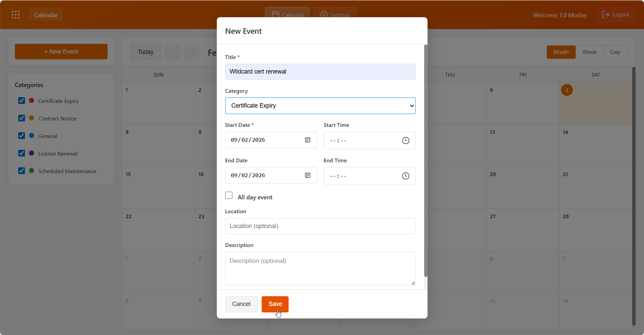Click the End Time field
The height and width of the screenshot is (335, 644).
[x=370, y=176]
